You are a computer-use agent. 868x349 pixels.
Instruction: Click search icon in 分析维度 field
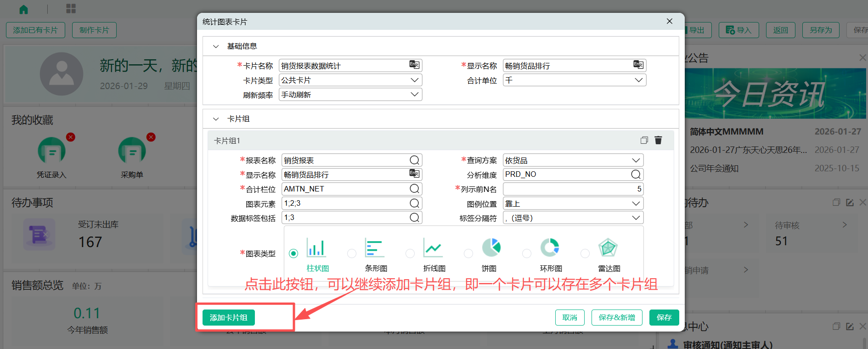click(636, 174)
